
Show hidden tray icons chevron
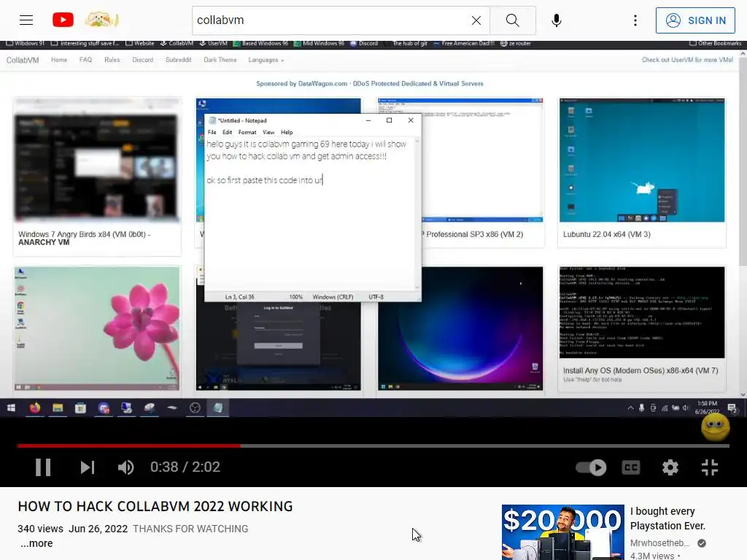(x=630, y=408)
